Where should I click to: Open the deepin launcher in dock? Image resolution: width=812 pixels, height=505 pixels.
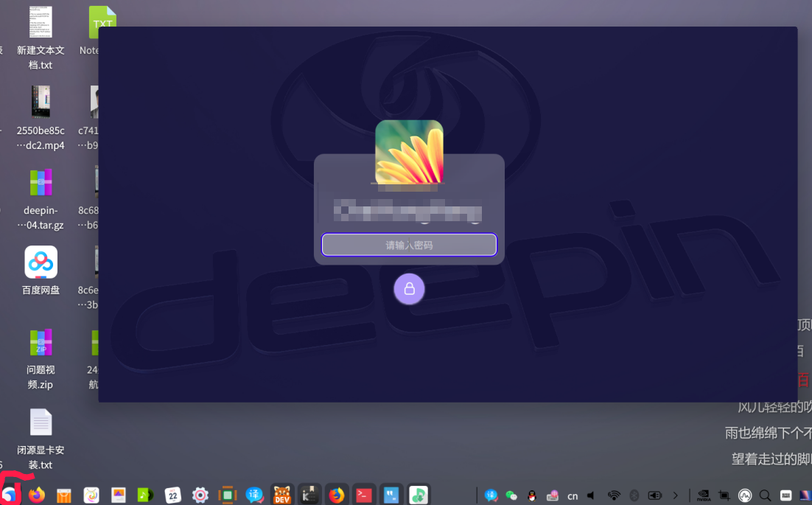coord(10,495)
